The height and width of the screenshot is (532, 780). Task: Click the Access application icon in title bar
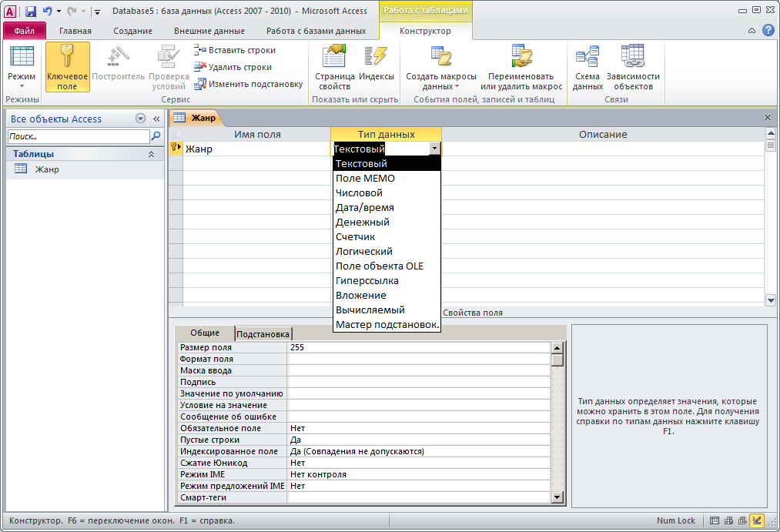(x=10, y=11)
